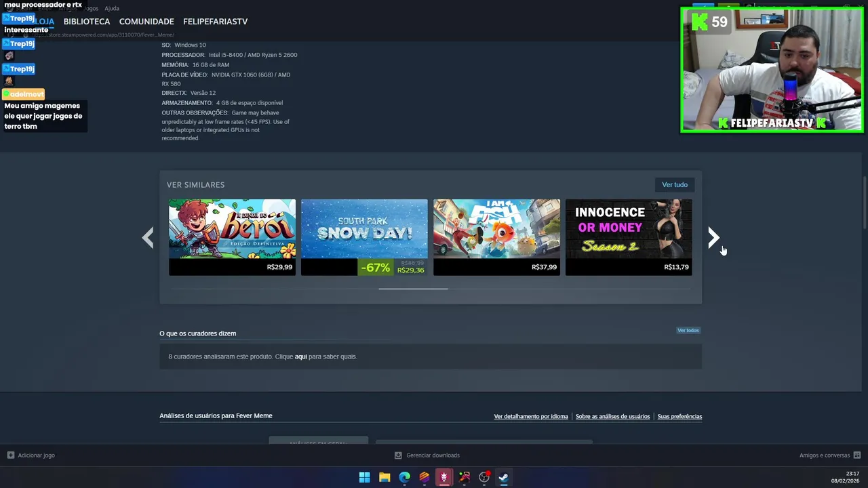Click the 'aqui' curators link
This screenshot has width=868, height=488.
[301, 357]
